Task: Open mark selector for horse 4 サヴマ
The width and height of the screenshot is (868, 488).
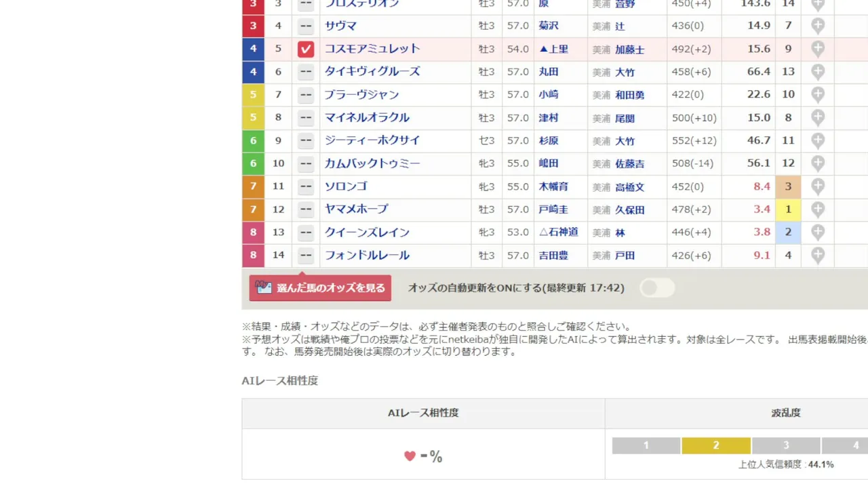Action: click(306, 26)
